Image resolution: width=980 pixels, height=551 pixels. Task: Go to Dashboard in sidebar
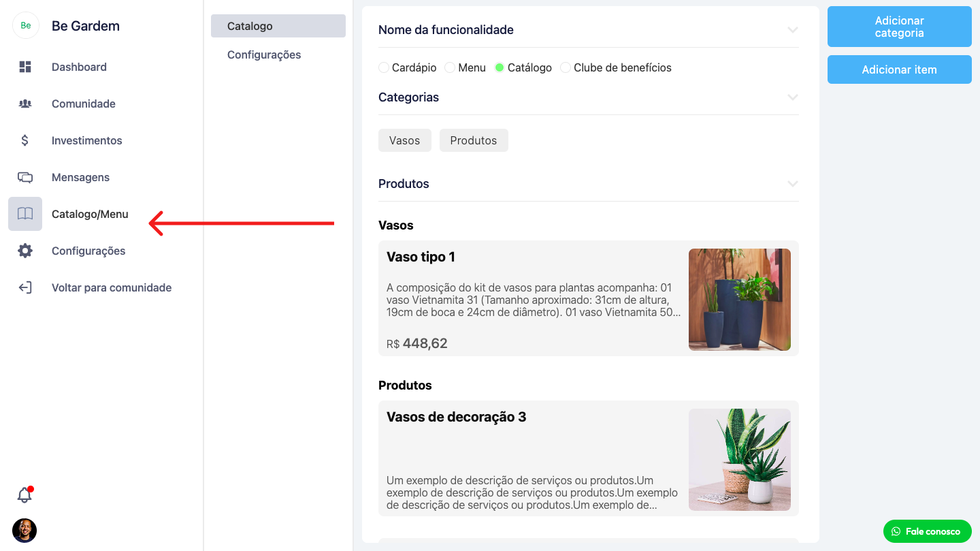(79, 67)
